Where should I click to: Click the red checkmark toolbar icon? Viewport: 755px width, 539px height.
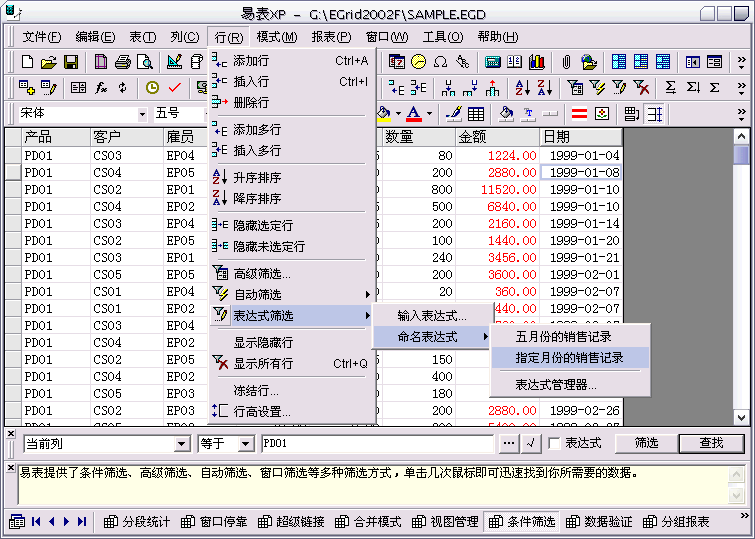coord(174,88)
